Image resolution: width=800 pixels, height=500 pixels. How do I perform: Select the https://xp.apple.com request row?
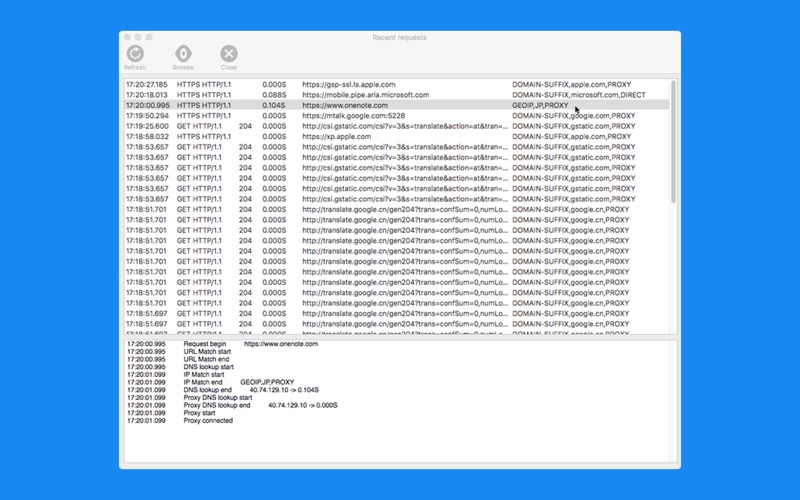point(397,137)
